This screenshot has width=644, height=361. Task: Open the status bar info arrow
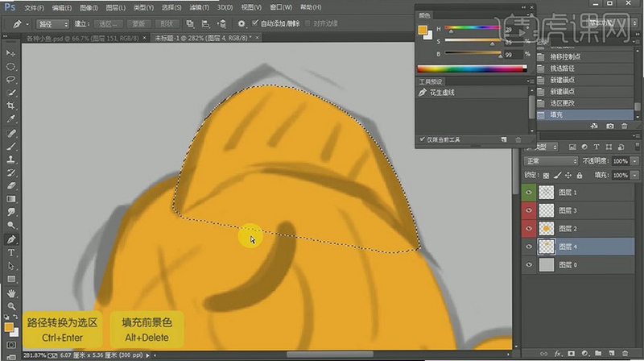click(x=148, y=355)
